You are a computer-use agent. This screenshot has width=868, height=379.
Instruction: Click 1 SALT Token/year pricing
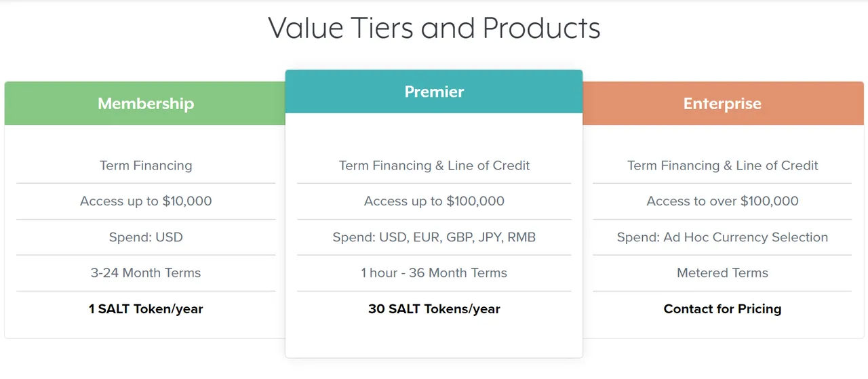tap(146, 309)
